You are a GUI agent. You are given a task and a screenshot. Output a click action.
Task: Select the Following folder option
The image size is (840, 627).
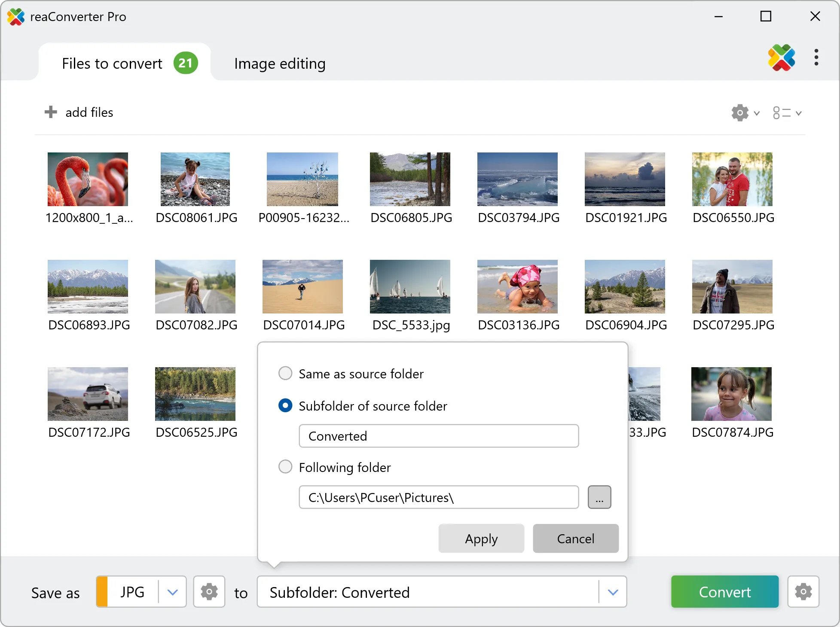[x=285, y=467]
